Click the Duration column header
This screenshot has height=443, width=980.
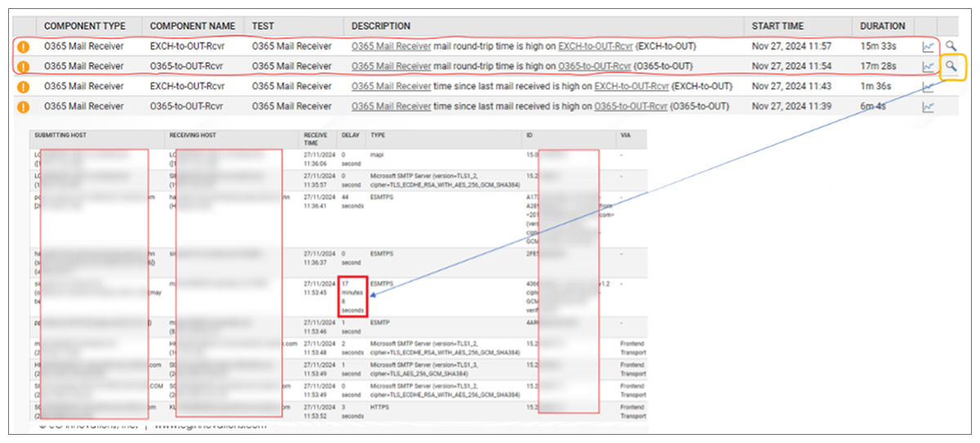882,26
